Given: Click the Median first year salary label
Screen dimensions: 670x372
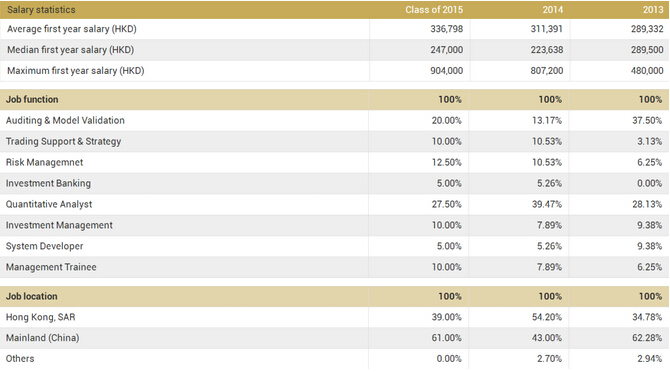Looking at the screenshot, I should (x=71, y=50).
